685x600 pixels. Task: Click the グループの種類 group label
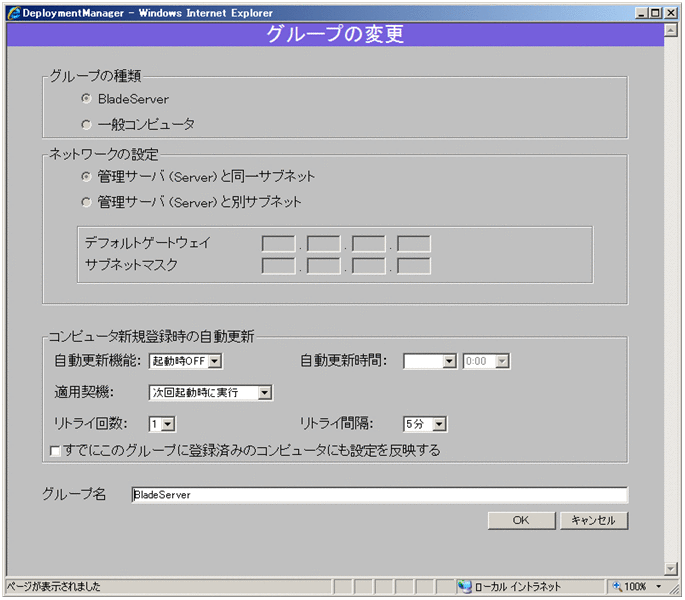coord(95,76)
